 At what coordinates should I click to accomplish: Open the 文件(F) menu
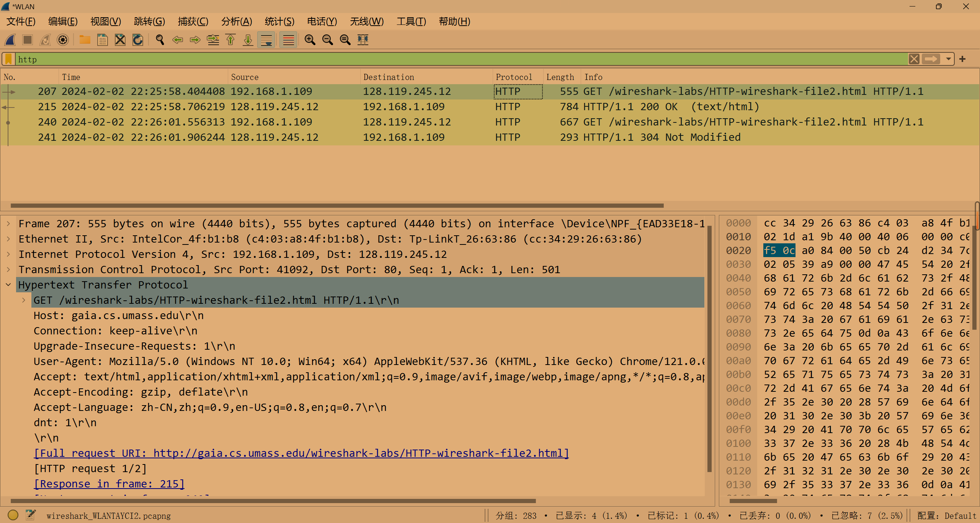[21, 21]
